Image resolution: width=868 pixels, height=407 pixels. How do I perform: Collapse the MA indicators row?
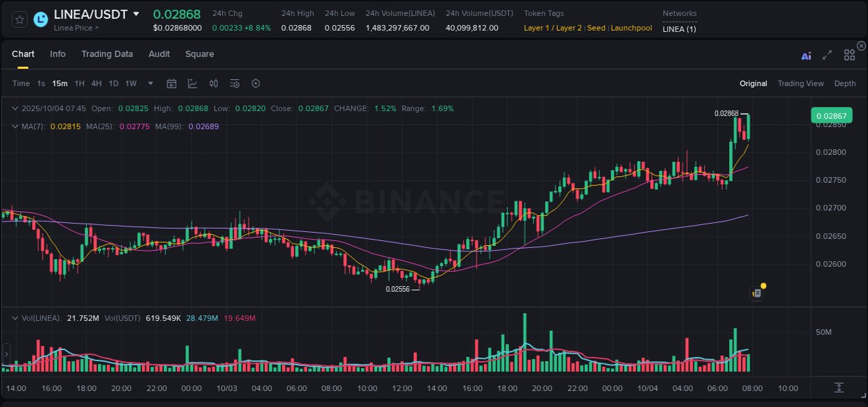tap(15, 126)
